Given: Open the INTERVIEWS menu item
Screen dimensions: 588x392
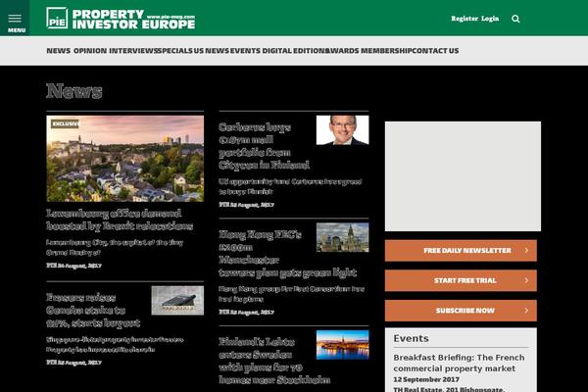Looking at the screenshot, I should (133, 51).
